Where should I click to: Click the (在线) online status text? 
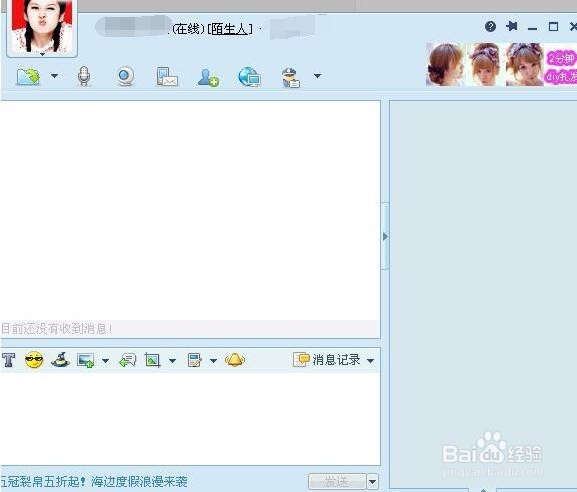[188, 29]
